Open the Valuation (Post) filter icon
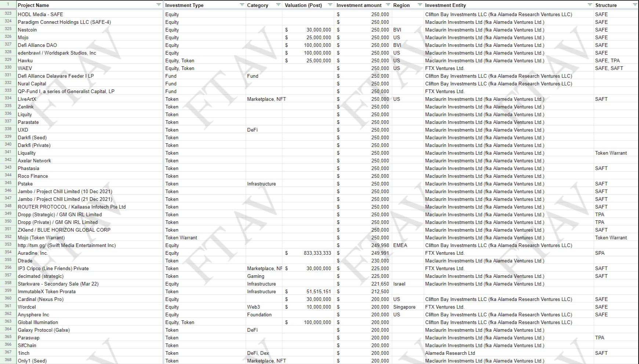Image resolution: width=639 pixels, height=364 pixels. 330,5
